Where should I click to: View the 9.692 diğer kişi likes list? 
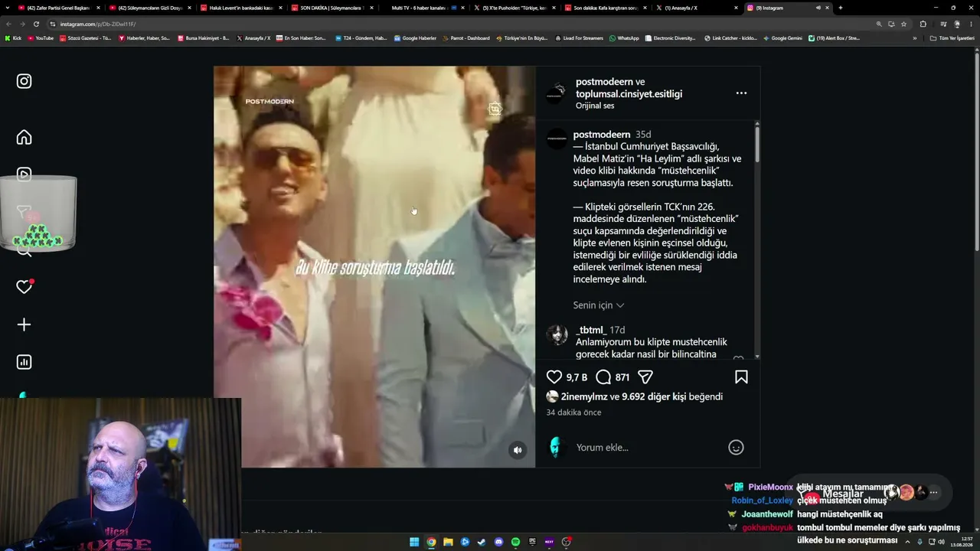pyautogui.click(x=654, y=396)
